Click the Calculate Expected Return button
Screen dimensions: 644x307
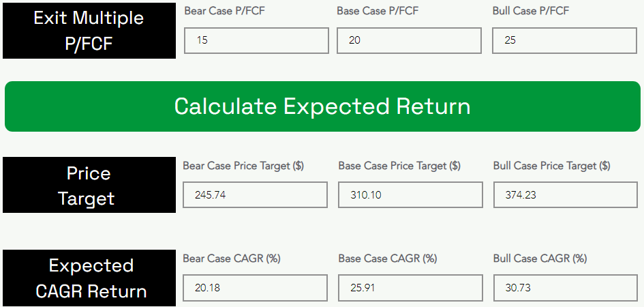322,106
